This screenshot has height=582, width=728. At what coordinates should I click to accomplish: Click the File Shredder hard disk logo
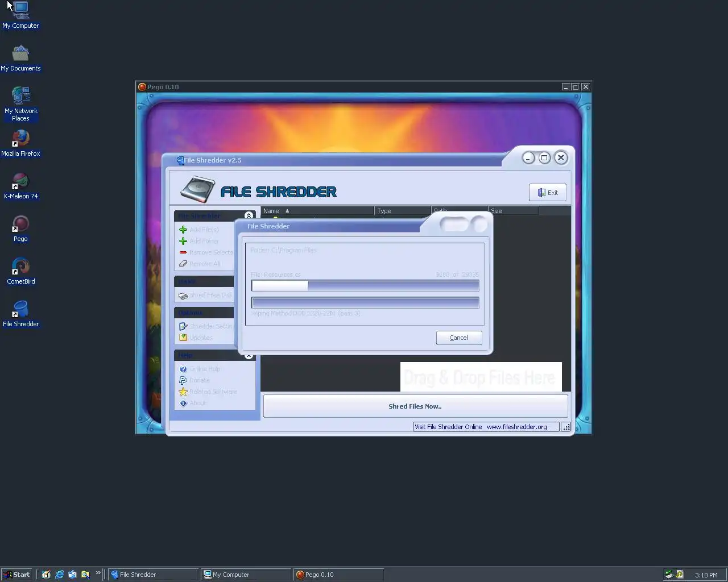click(197, 190)
